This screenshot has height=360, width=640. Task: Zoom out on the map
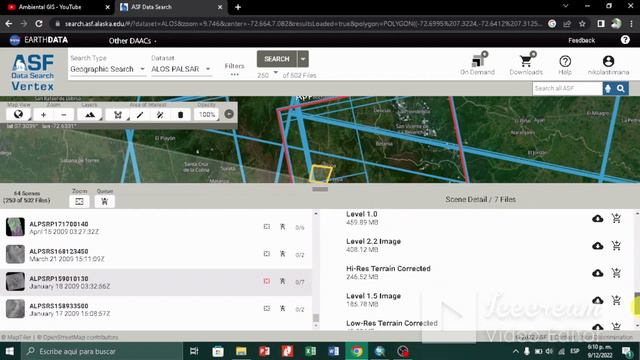click(x=64, y=115)
